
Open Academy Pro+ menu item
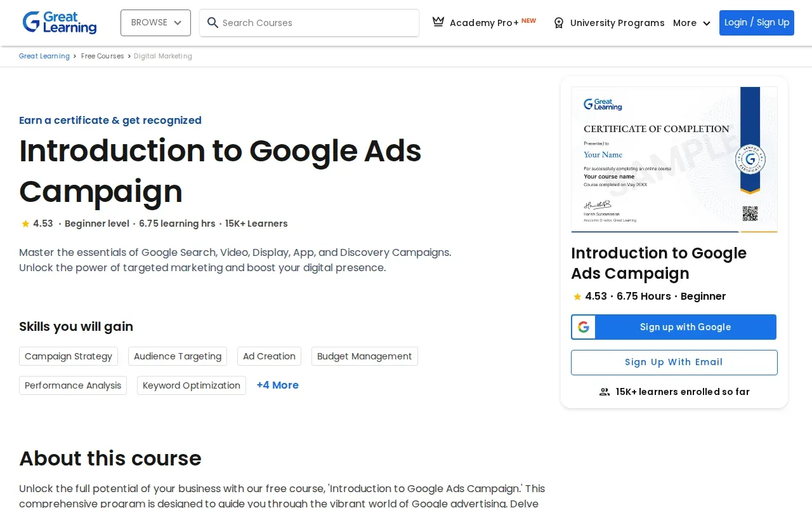click(x=484, y=23)
